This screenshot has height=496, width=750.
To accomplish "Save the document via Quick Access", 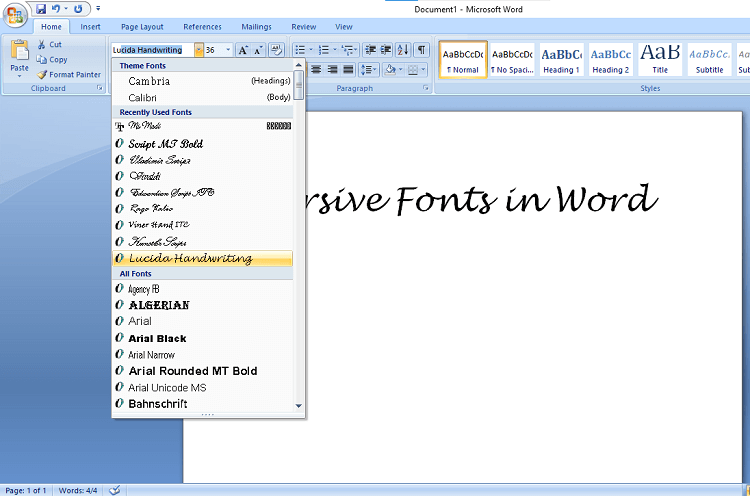I will (41, 9).
